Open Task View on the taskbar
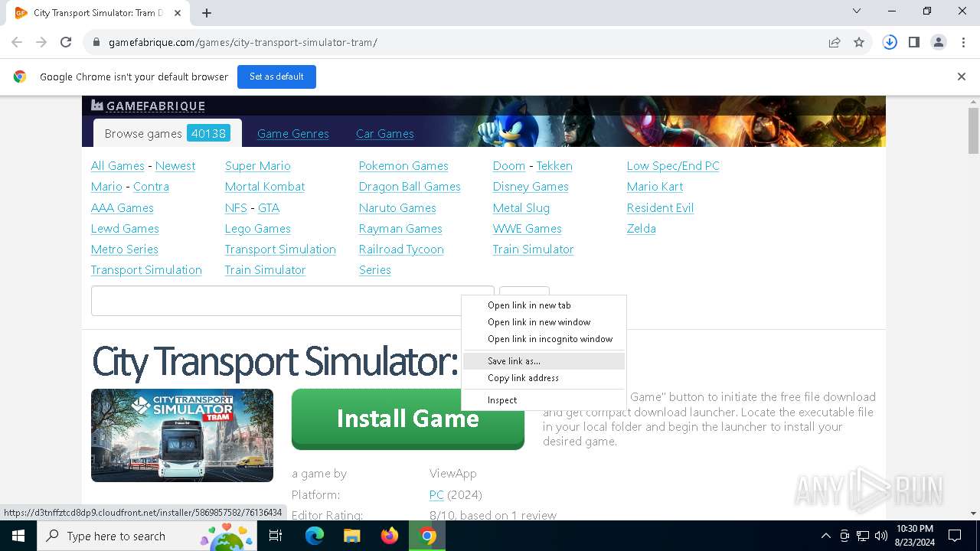This screenshot has width=980, height=551. [276, 536]
